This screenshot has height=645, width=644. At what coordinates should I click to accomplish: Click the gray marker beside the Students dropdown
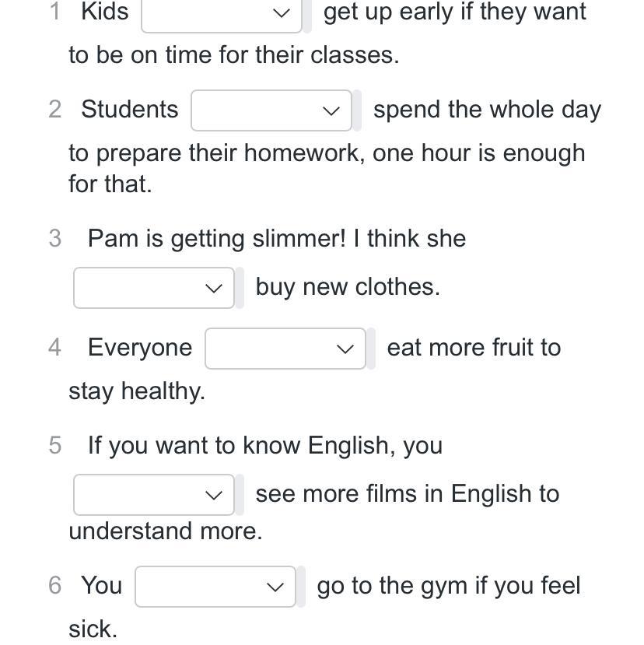(357, 110)
